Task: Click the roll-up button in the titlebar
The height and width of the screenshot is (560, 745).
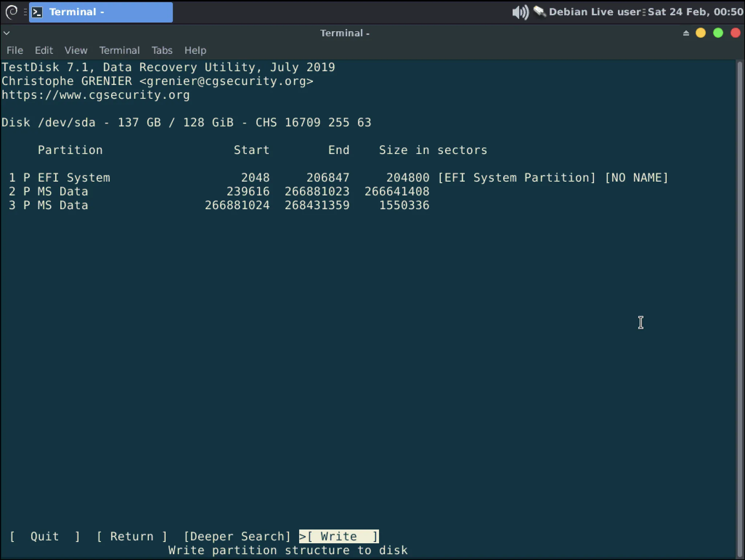Action: (686, 33)
